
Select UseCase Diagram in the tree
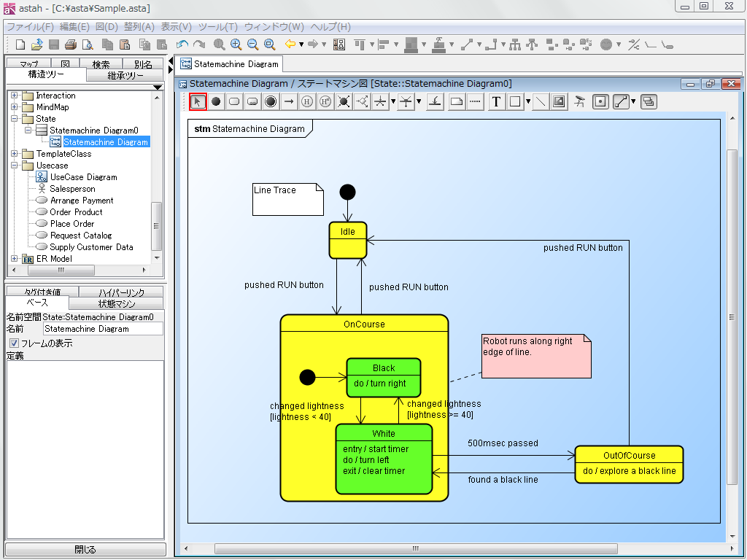(83, 177)
